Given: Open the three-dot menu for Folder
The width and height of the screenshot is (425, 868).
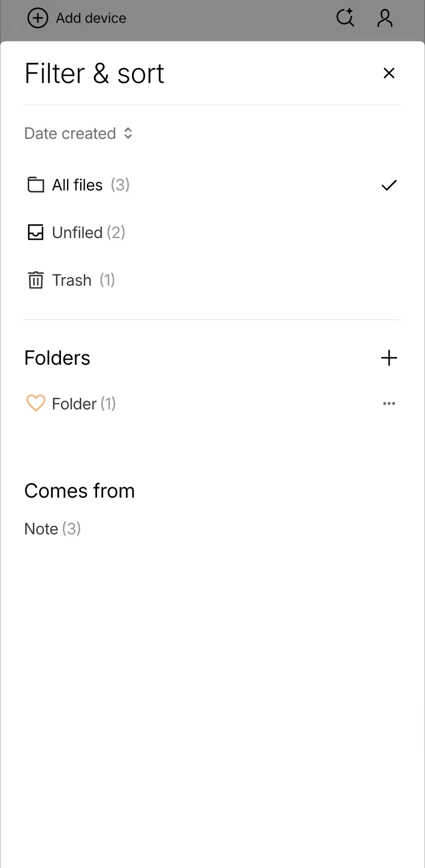Looking at the screenshot, I should 389,403.
